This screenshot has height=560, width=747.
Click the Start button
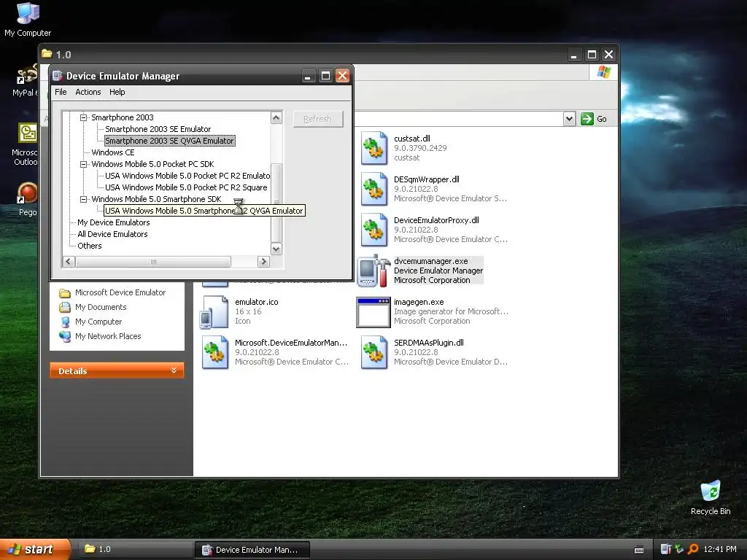(35, 549)
